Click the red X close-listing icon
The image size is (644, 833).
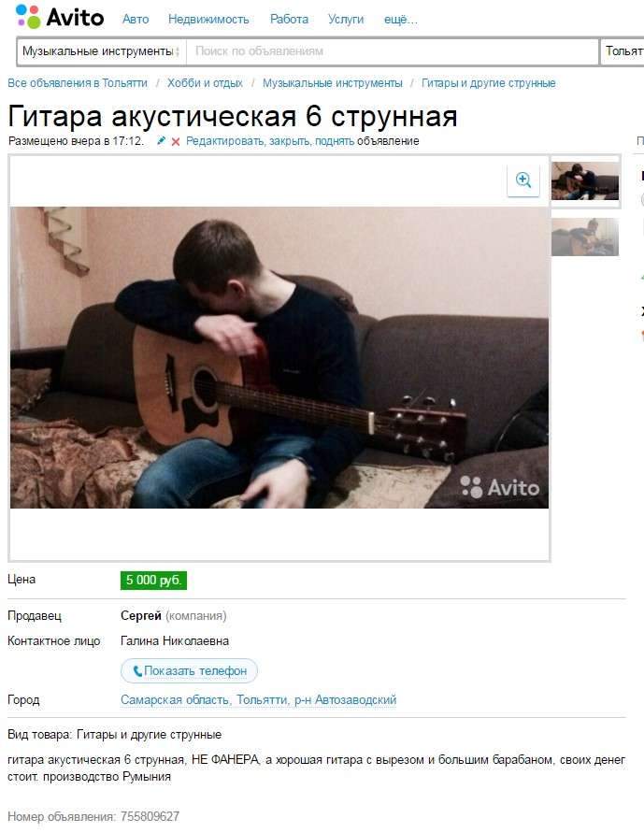coord(175,141)
